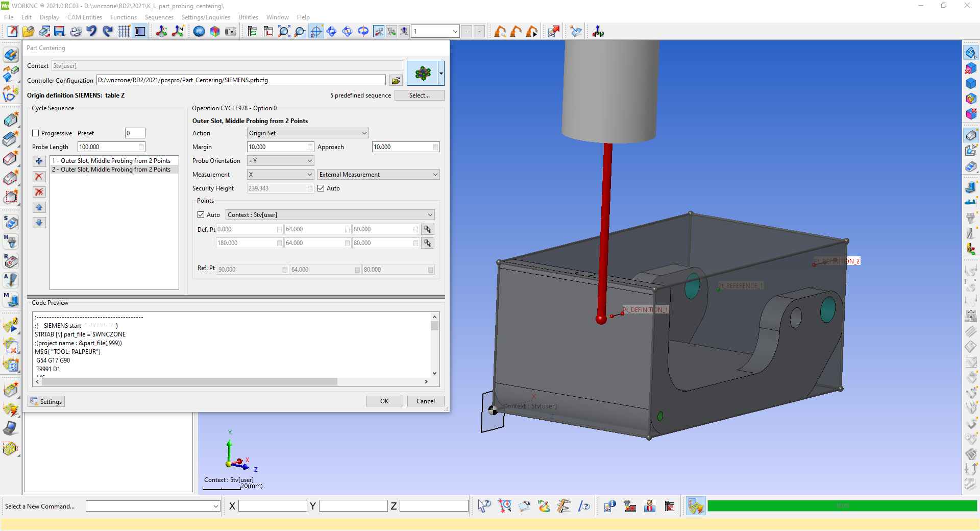Viewport: 980px width, 531px height.
Task: Open the File menu
Action: [9, 17]
